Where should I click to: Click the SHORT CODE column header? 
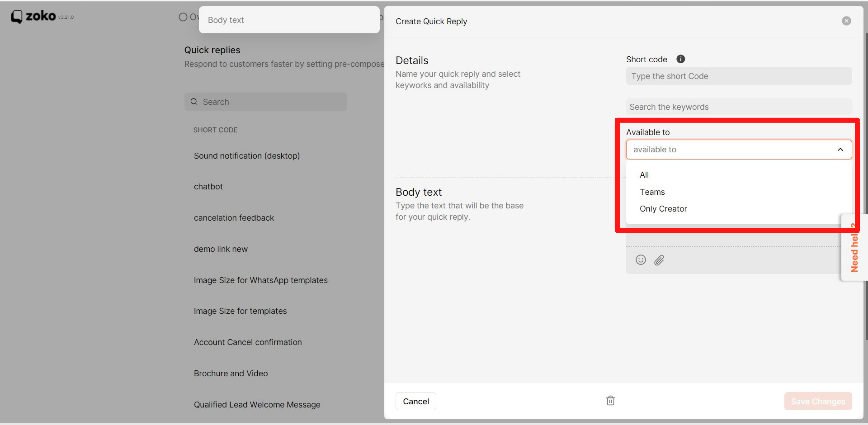pos(215,130)
